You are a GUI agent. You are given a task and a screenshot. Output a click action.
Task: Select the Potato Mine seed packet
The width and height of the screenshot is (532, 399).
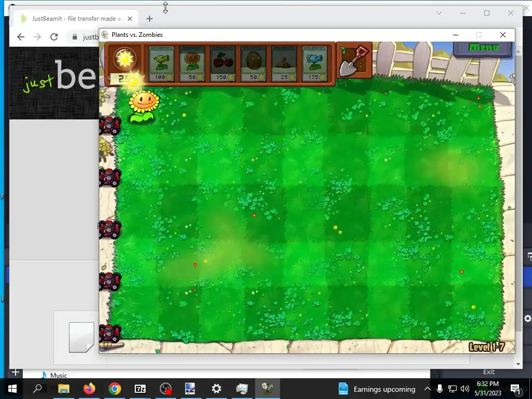pos(284,64)
